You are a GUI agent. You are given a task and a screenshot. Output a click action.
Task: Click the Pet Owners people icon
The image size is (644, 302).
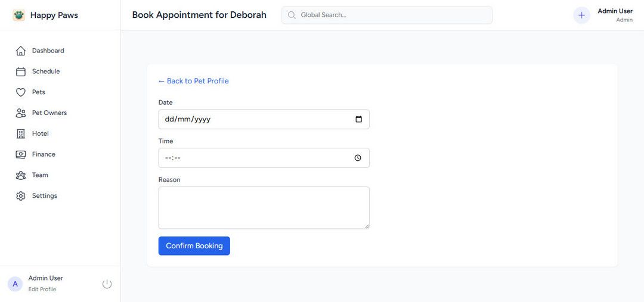click(x=21, y=113)
